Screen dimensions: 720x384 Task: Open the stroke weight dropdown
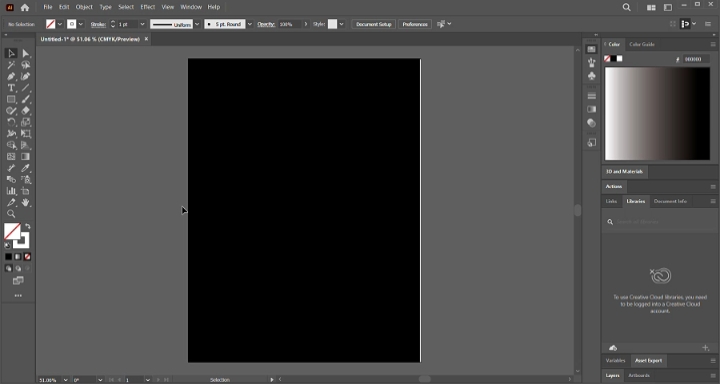tap(142, 24)
